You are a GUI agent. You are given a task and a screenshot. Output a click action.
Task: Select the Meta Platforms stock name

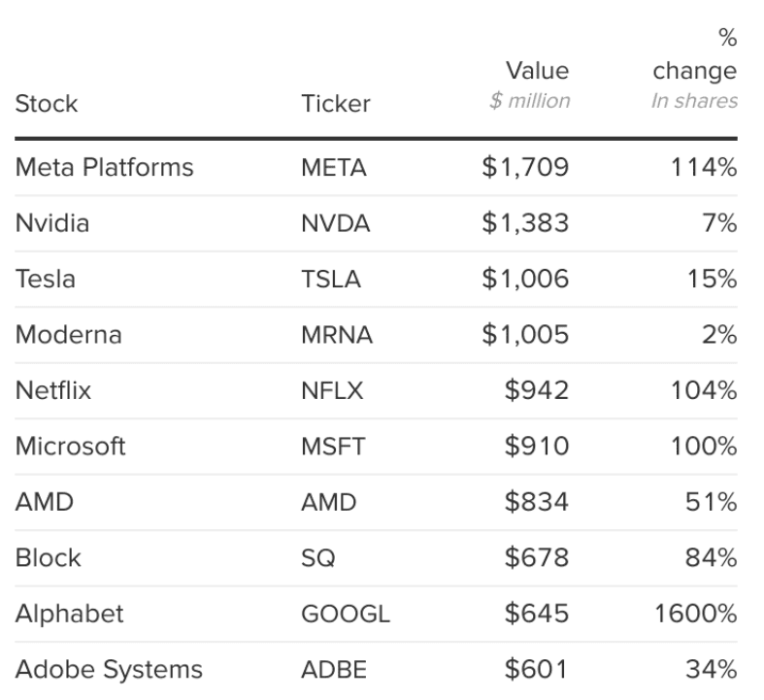(x=105, y=168)
